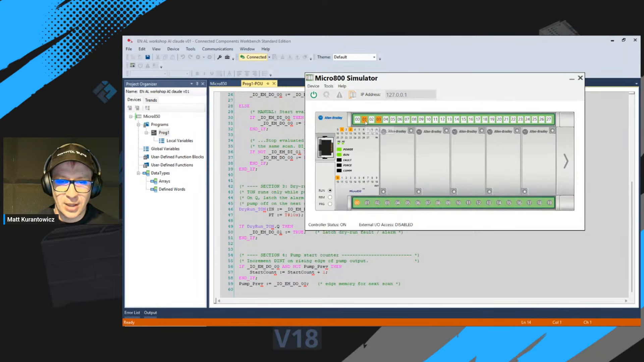The image size is (644, 362).
Task: Click third icon in Project Organizer device toolbar
Action: click(x=147, y=108)
